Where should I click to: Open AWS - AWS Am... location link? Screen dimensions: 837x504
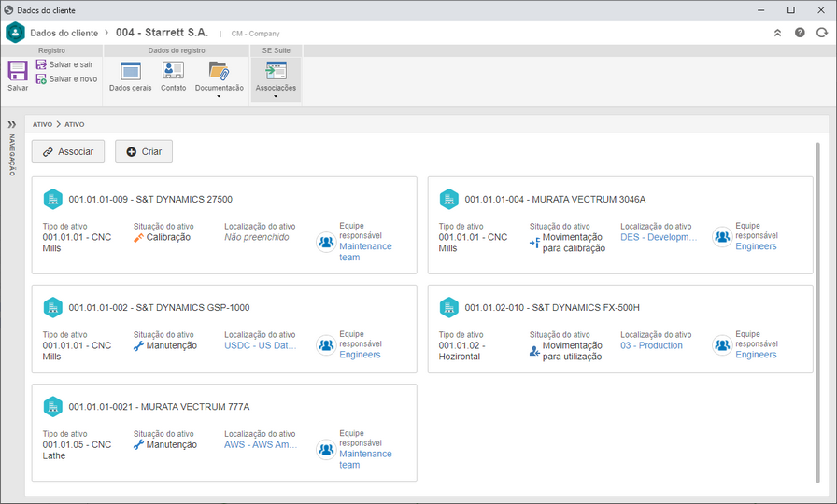pos(261,445)
